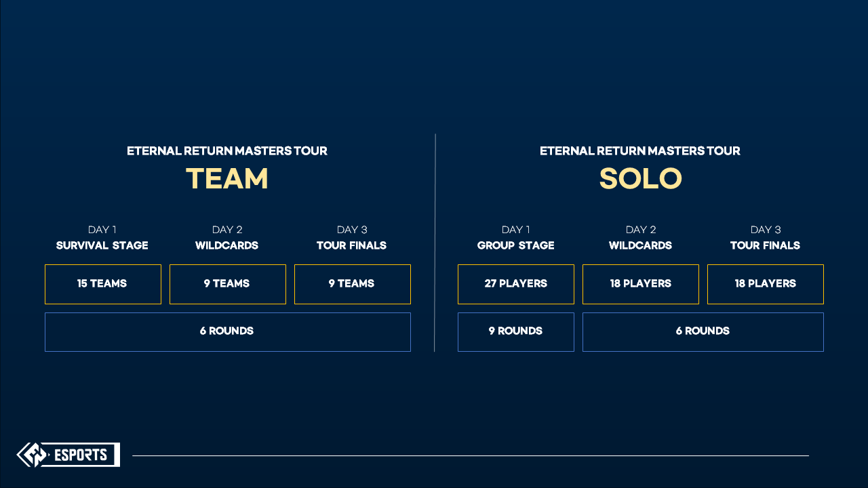Select the Team Wildcards 9 Teams box

click(228, 284)
